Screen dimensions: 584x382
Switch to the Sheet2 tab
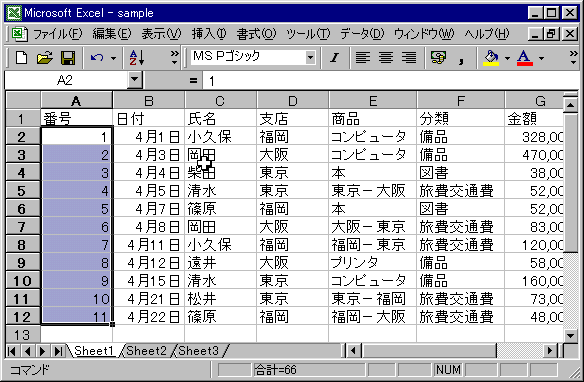(x=146, y=351)
